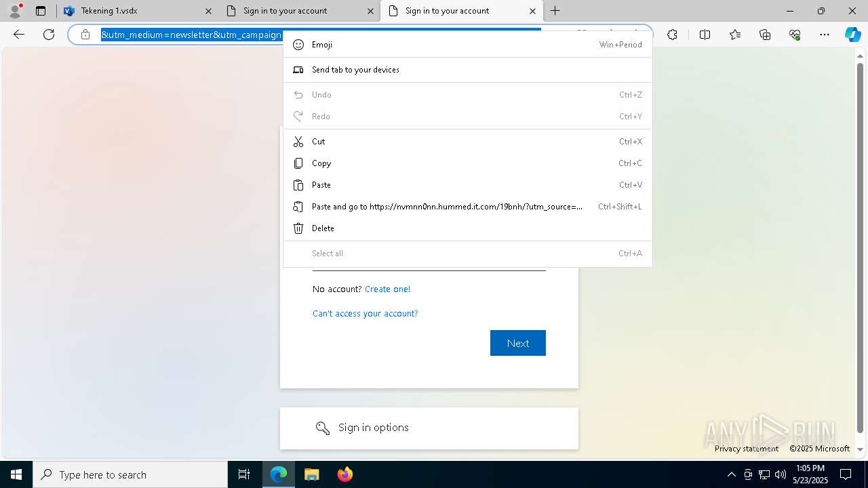Viewport: 868px width, 488px height.
Task: Choose Redo from the context menu
Action: pos(467,117)
